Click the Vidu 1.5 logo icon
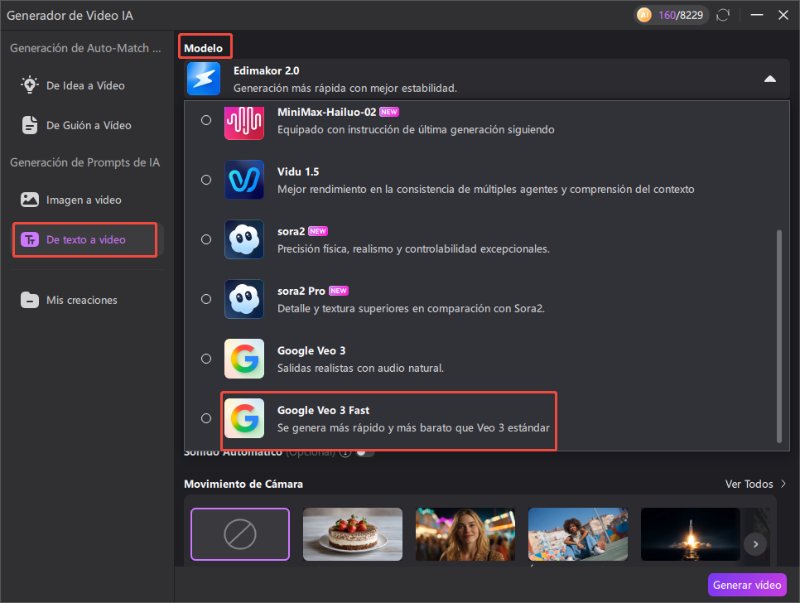This screenshot has height=603, width=800. (x=243, y=181)
